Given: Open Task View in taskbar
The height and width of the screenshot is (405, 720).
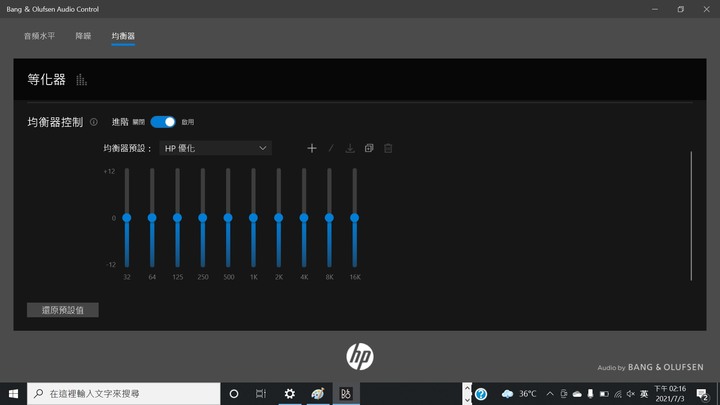Looking at the screenshot, I should (x=261, y=394).
